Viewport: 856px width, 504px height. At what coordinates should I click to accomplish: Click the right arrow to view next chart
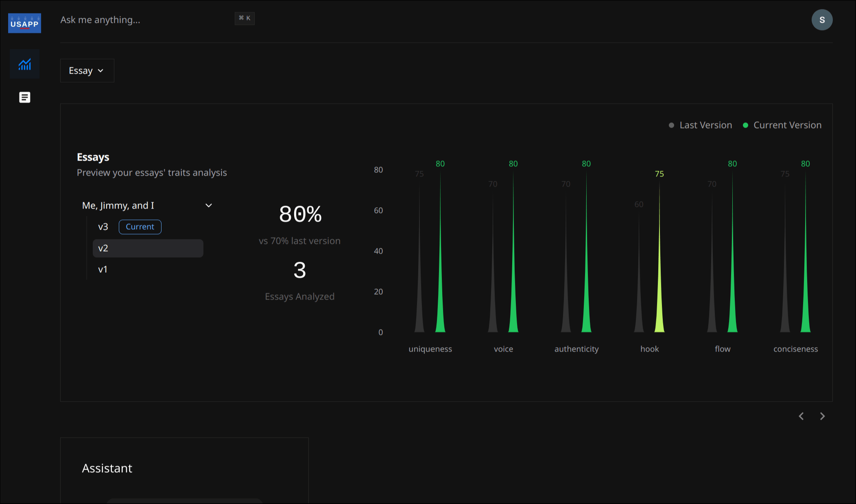(822, 416)
